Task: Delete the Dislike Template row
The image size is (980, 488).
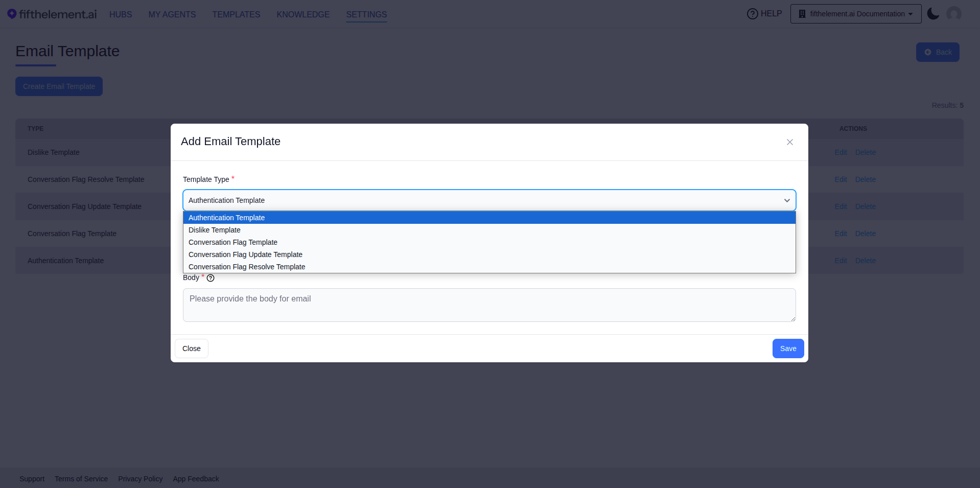Action: pyautogui.click(x=866, y=152)
